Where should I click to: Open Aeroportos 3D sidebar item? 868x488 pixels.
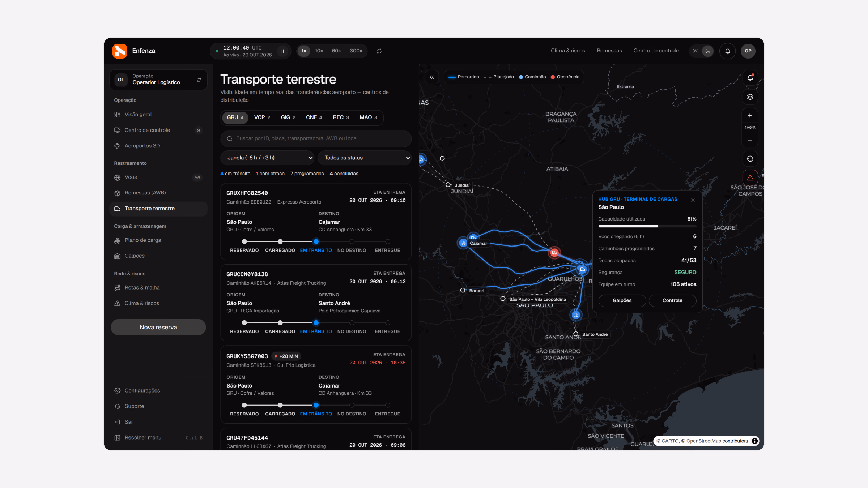(158, 146)
